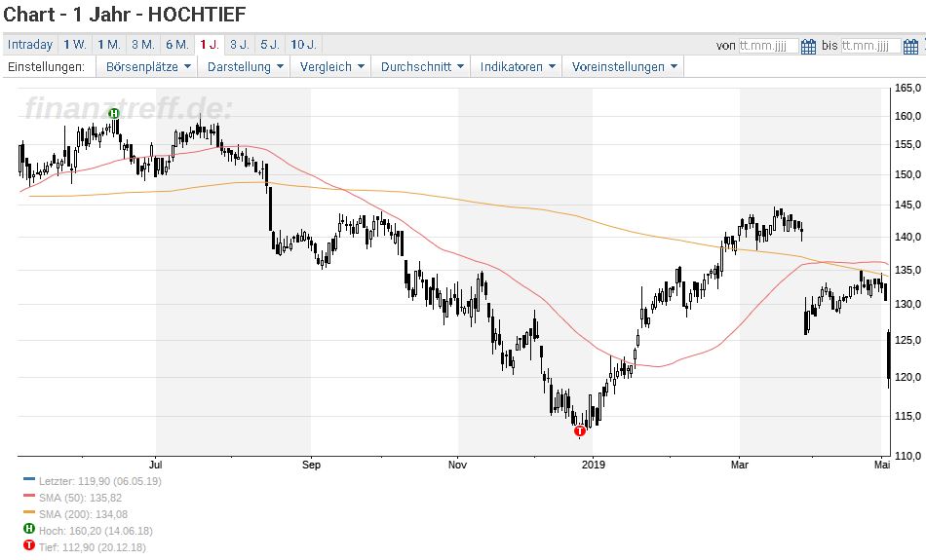Click the SMA (200) orange legend swatch
Viewport: 926px width, 560px height.
(29, 512)
